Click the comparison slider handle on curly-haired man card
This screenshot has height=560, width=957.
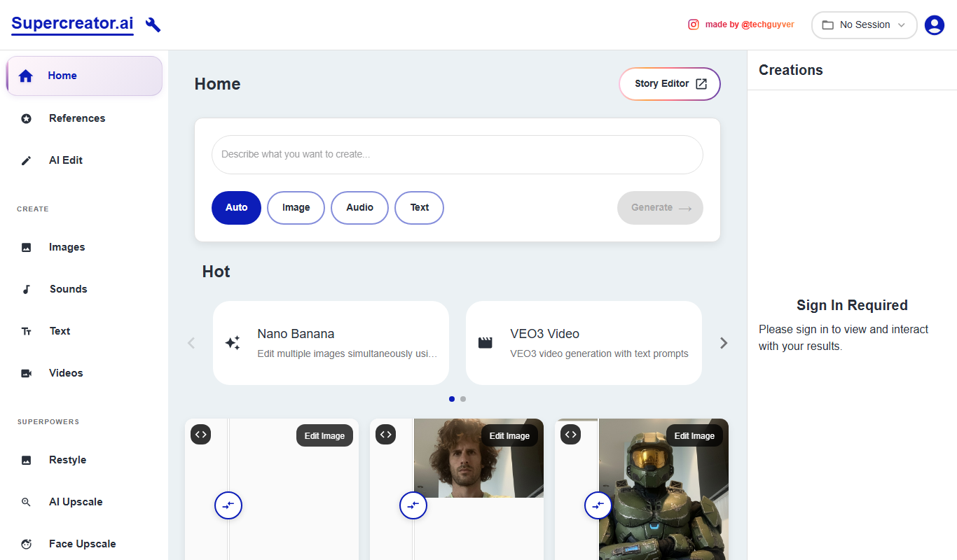coord(413,505)
